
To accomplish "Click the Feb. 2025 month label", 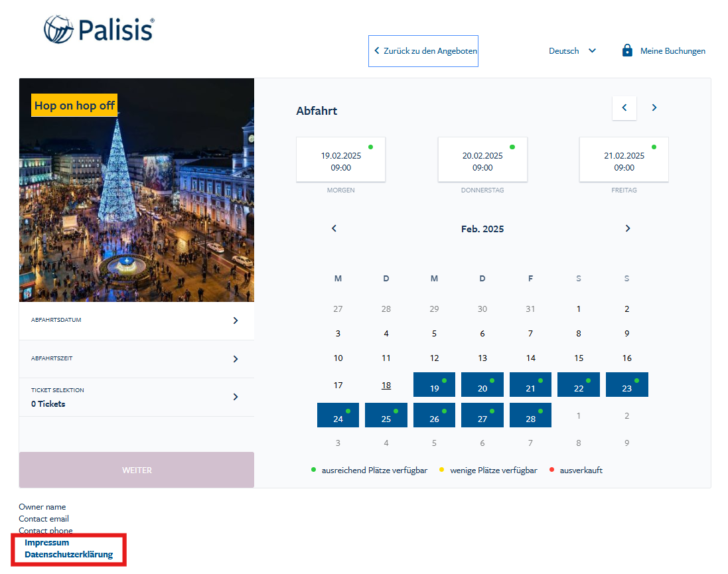I will (482, 229).
